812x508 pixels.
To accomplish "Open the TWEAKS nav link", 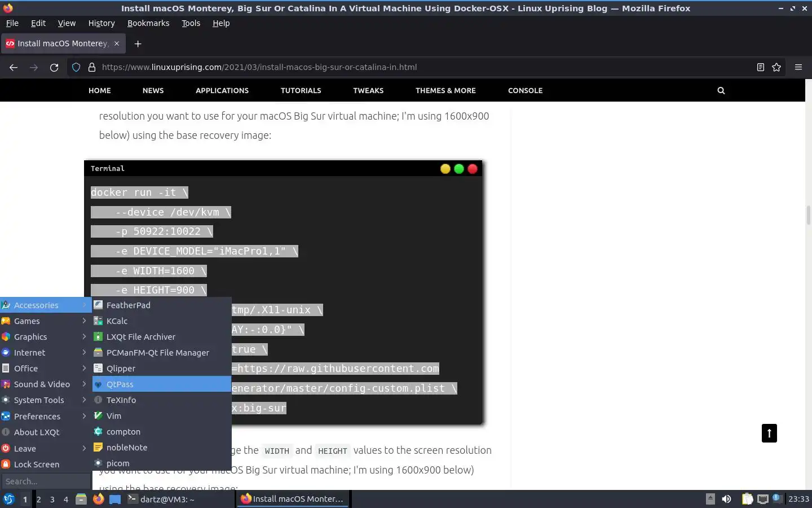I will 368,90.
